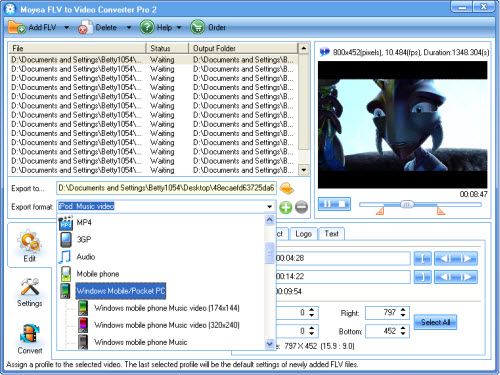
Task: Click the preview seek slider thumb
Action: pos(407,204)
